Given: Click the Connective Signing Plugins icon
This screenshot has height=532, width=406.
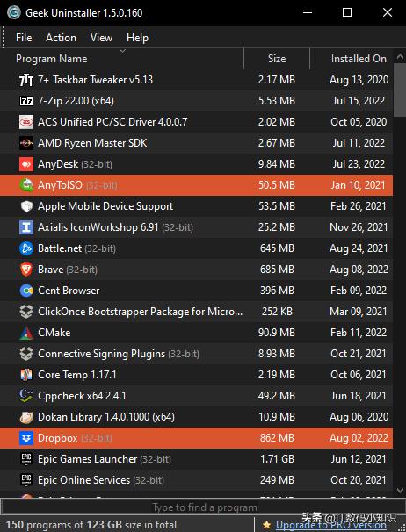Looking at the screenshot, I should click(x=26, y=354).
